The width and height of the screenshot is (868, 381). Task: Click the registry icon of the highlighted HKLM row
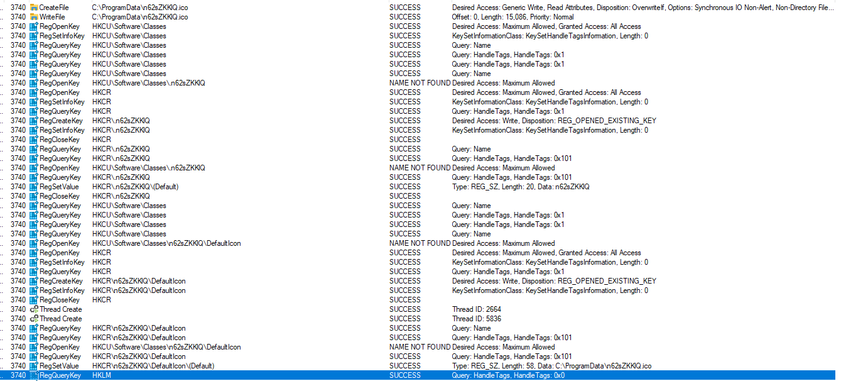(34, 375)
